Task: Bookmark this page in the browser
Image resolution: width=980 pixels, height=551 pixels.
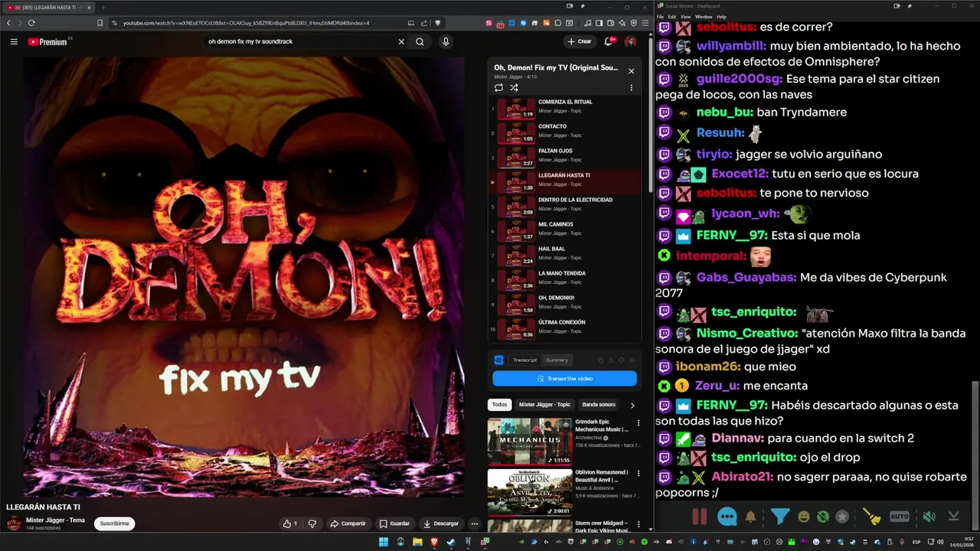Action: pyautogui.click(x=100, y=23)
